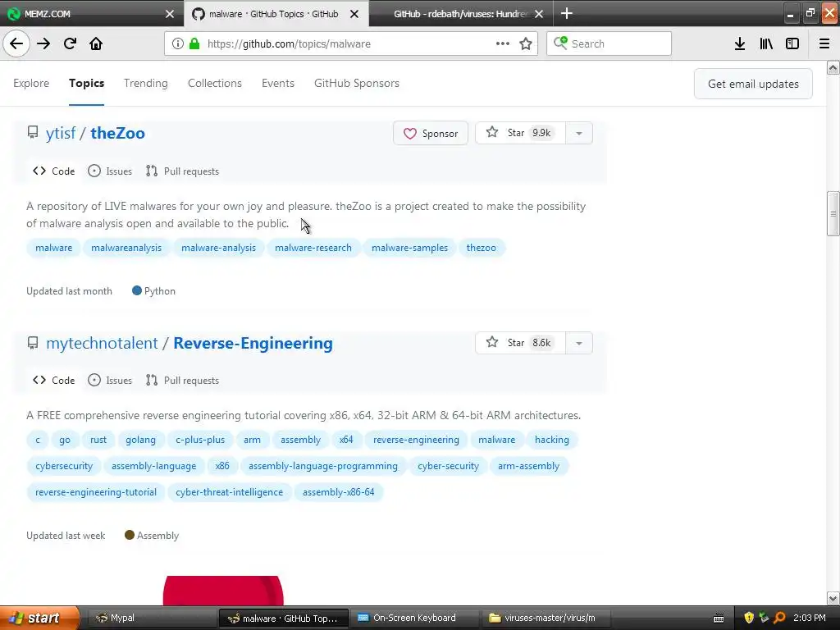Switch to the rdebath/viruses GitHub tab

(461, 14)
